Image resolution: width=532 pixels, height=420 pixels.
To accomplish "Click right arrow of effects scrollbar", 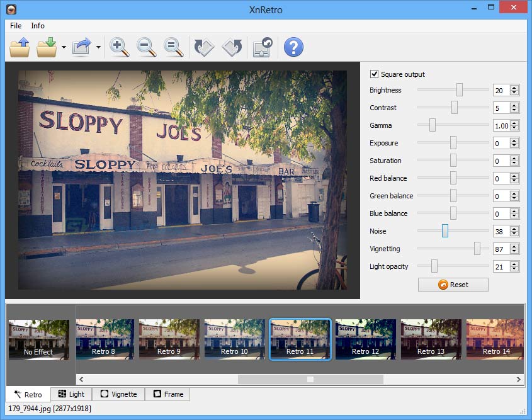I will click(519, 379).
